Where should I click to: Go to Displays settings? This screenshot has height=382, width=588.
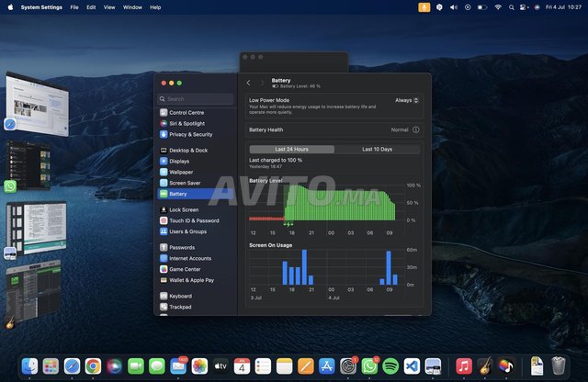point(180,161)
